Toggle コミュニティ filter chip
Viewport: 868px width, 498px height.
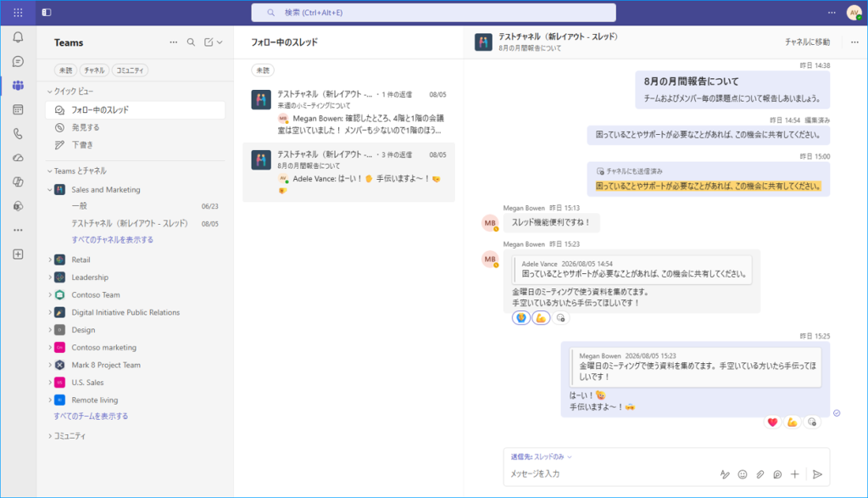pos(130,70)
